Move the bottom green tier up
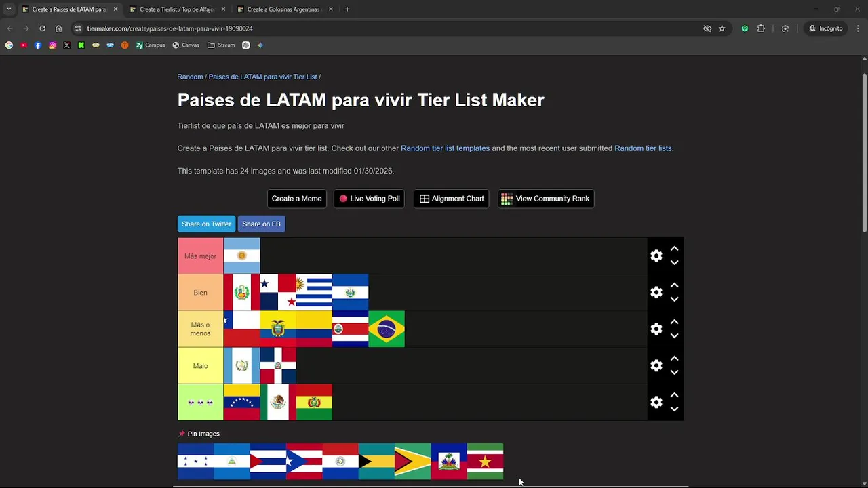Image resolution: width=868 pixels, height=488 pixels. [674, 395]
